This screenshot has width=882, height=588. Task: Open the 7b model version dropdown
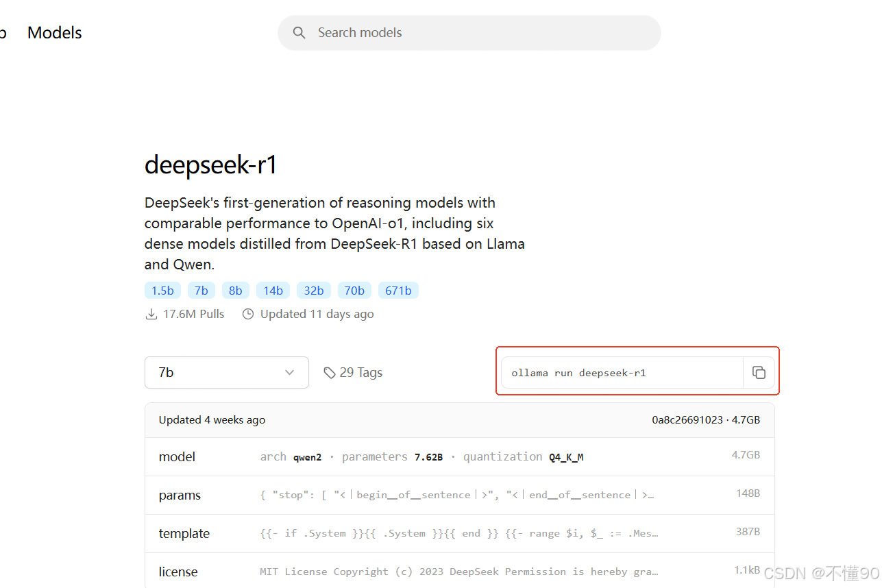pos(226,372)
